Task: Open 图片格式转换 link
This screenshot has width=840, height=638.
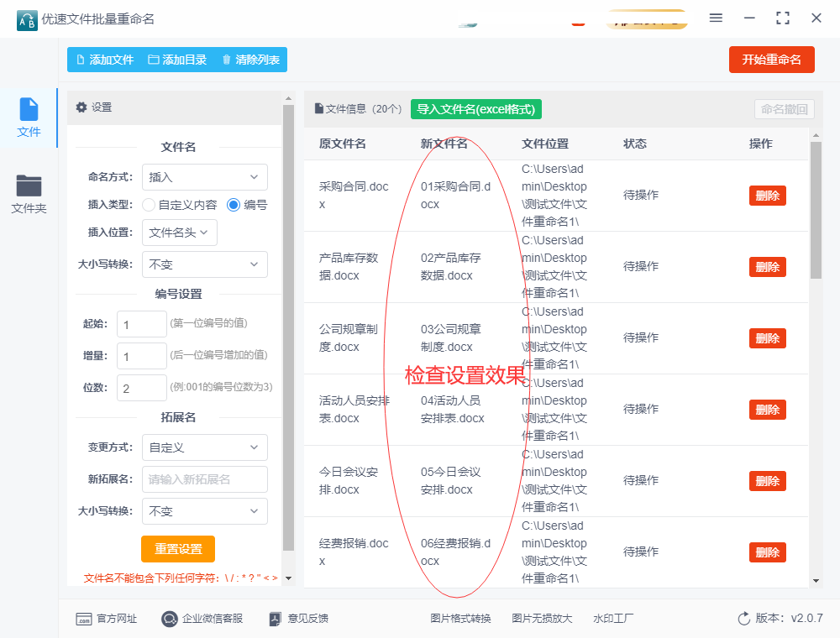Action: [460, 619]
